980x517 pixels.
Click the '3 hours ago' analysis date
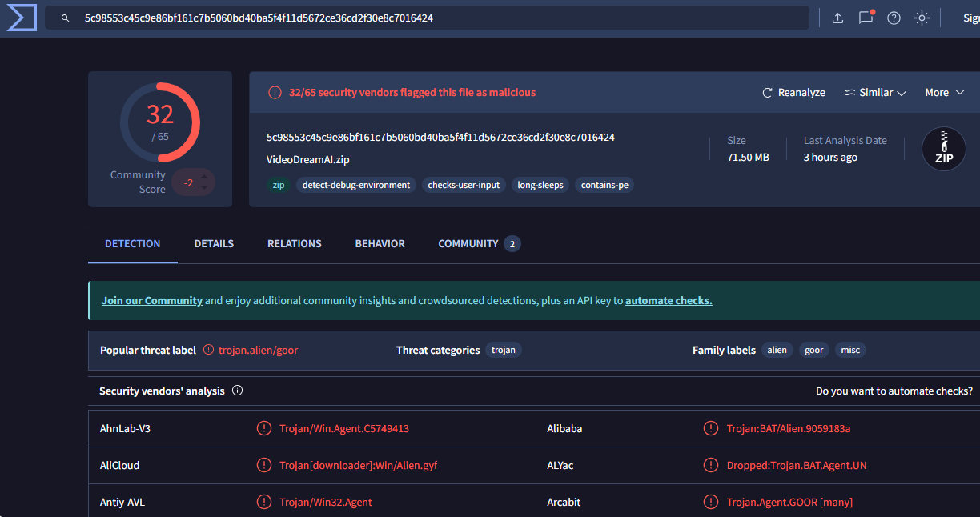[x=830, y=157]
